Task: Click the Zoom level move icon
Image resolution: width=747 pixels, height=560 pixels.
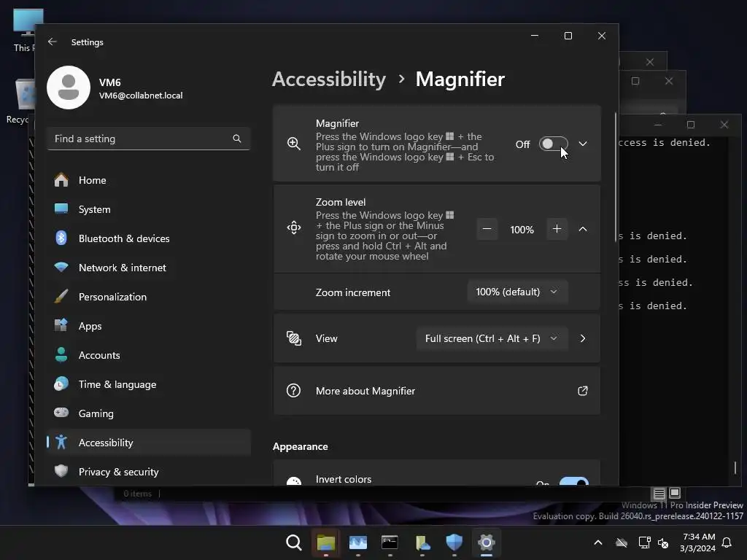Action: pos(294,227)
